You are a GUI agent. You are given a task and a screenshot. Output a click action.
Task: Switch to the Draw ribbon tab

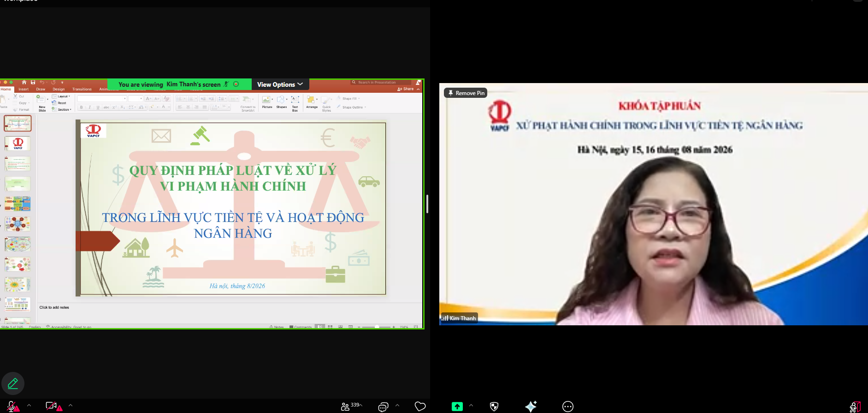pyautogui.click(x=41, y=89)
